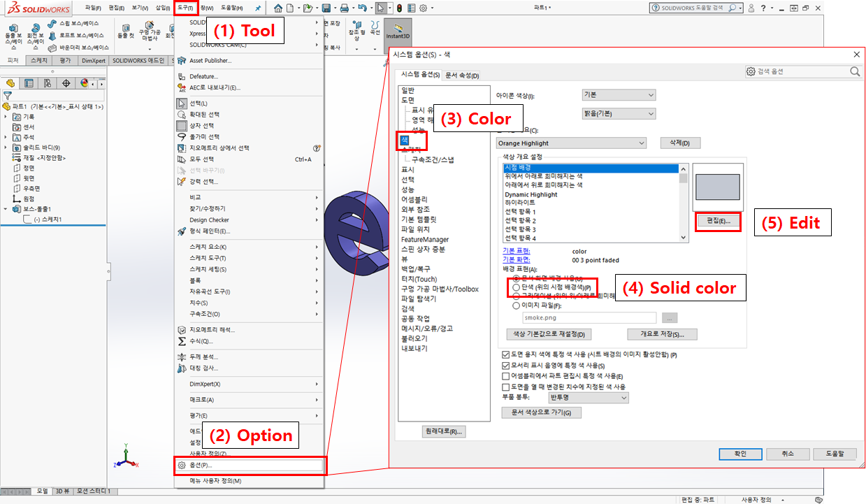Click the New document icon
866x504 pixels.
pos(291,8)
